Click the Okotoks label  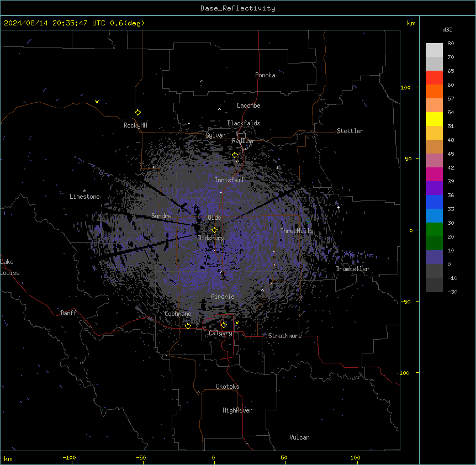click(228, 387)
